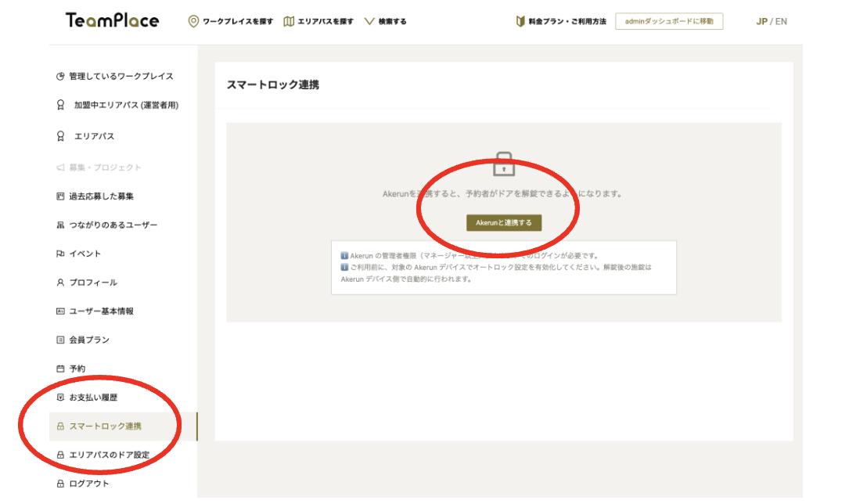Click lock icon beside スマートロック連携 in sidebar
867x504 pixels.
click(x=60, y=426)
